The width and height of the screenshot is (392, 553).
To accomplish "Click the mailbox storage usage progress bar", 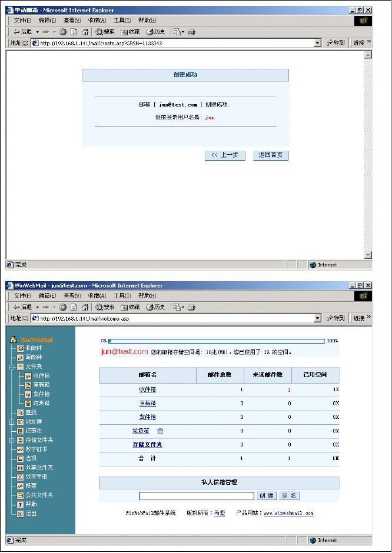I will (217, 341).
